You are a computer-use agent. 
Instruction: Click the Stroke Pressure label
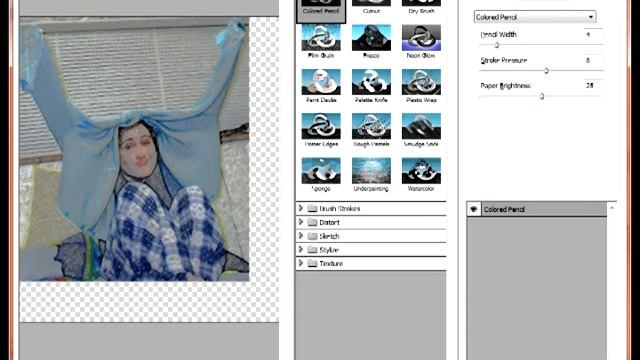coord(504,60)
